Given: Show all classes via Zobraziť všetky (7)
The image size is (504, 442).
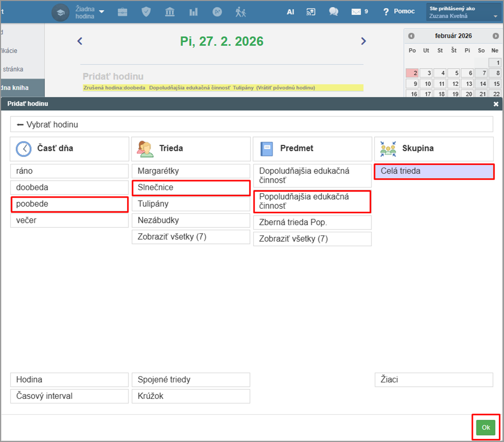Looking at the screenshot, I should pos(190,237).
